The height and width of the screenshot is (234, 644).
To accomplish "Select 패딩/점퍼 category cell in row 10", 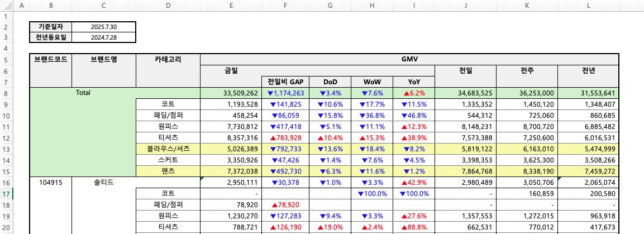I will (x=168, y=116).
